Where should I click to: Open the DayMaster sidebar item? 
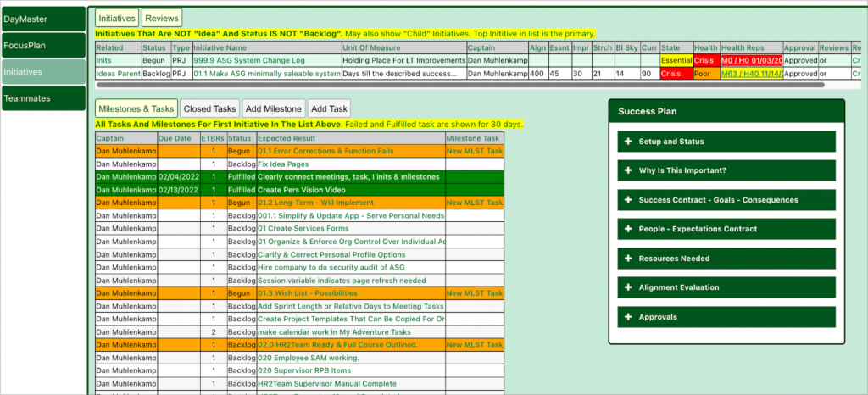coord(43,18)
